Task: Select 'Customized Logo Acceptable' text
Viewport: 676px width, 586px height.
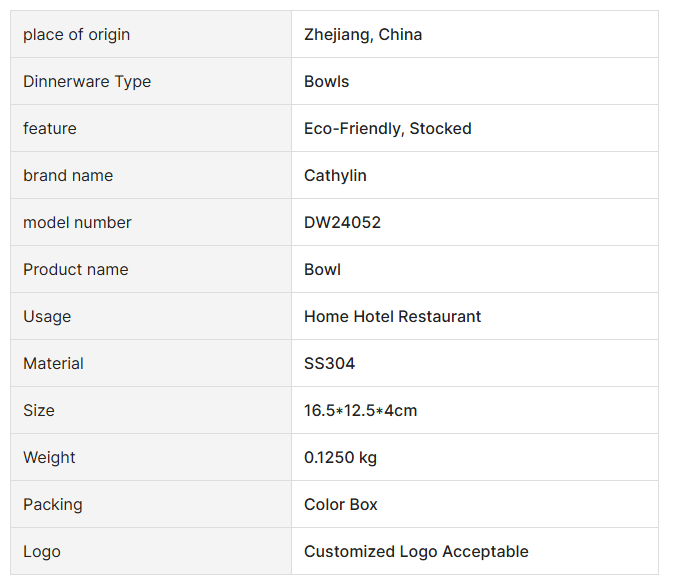Action: (x=416, y=552)
